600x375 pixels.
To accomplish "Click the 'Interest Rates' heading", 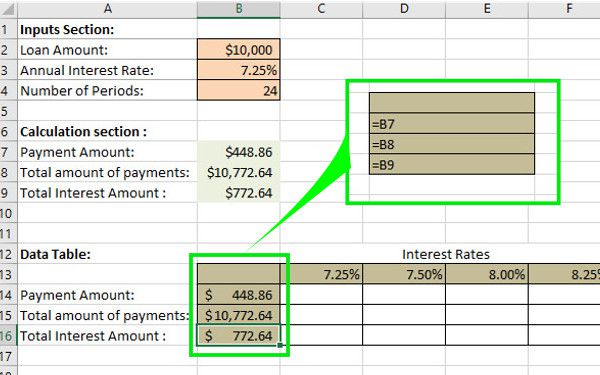I will [446, 254].
